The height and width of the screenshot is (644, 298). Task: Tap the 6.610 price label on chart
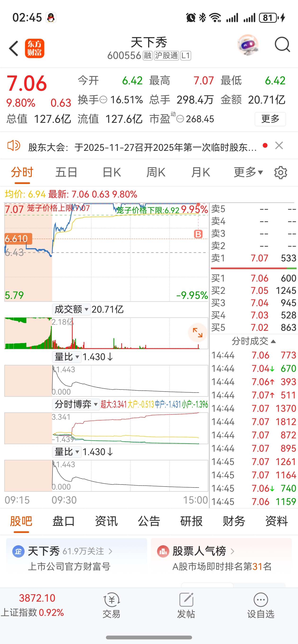[x=18, y=239]
